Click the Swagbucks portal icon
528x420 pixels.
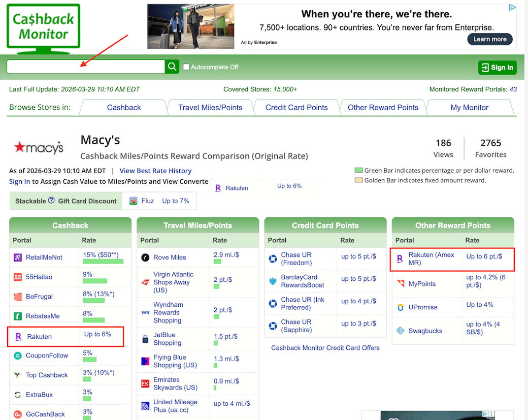400,331
